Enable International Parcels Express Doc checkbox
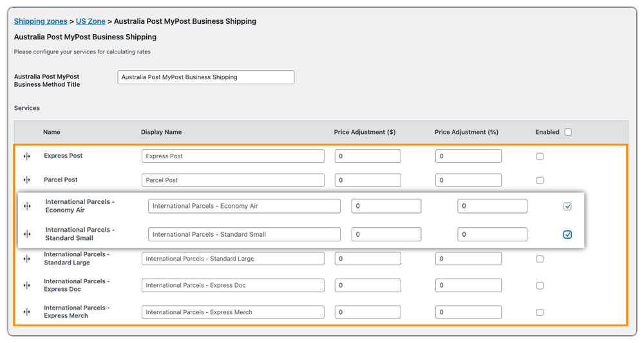 [540, 286]
